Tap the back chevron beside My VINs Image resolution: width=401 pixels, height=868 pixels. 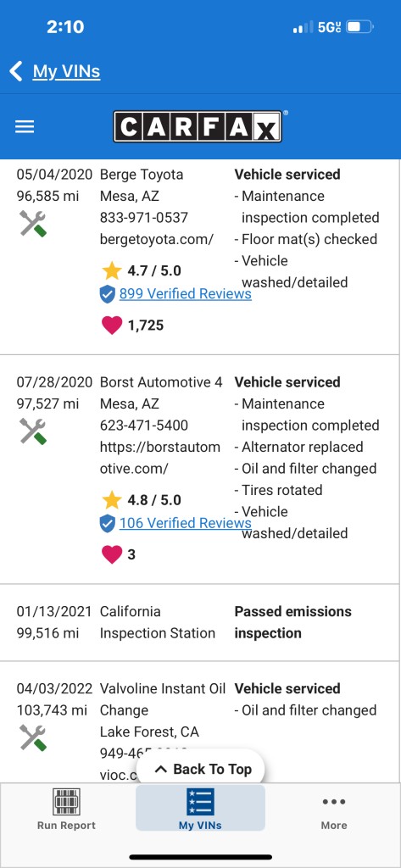click(x=16, y=71)
